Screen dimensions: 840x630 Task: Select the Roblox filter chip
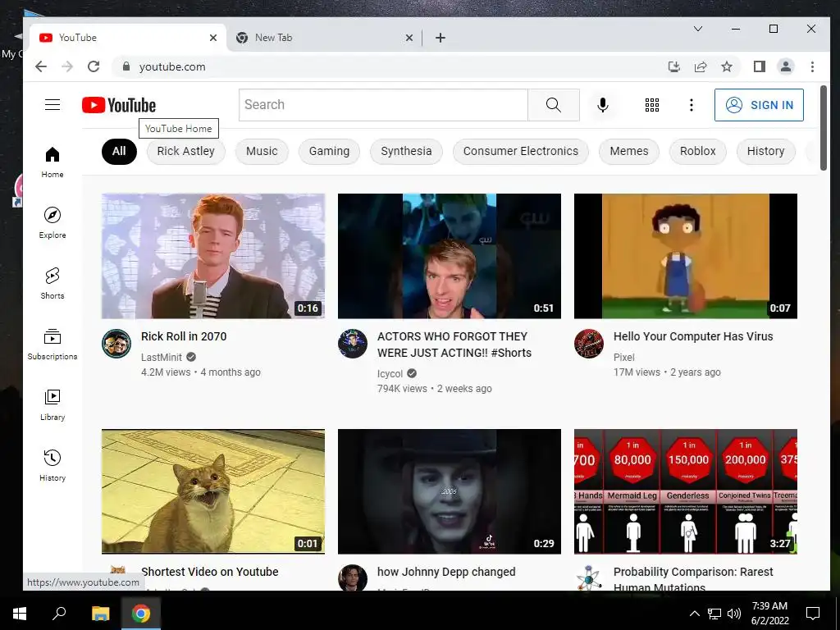coord(697,151)
